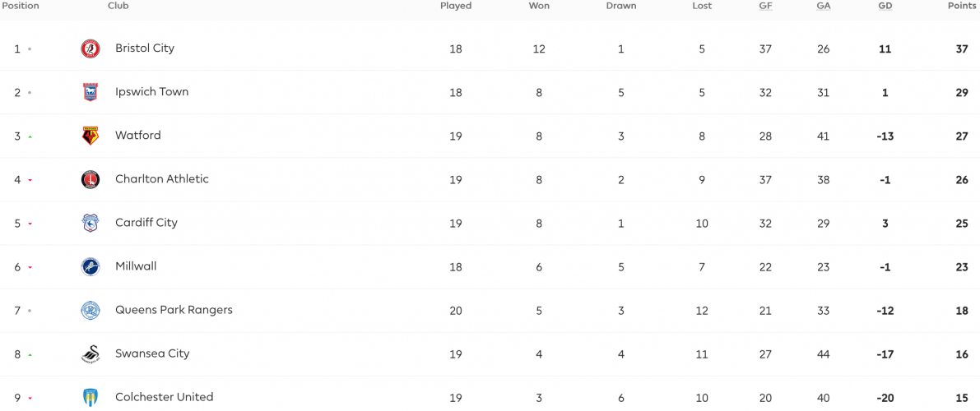Open the Bristol City club name link
The width and height of the screenshot is (980, 411).
pos(145,48)
